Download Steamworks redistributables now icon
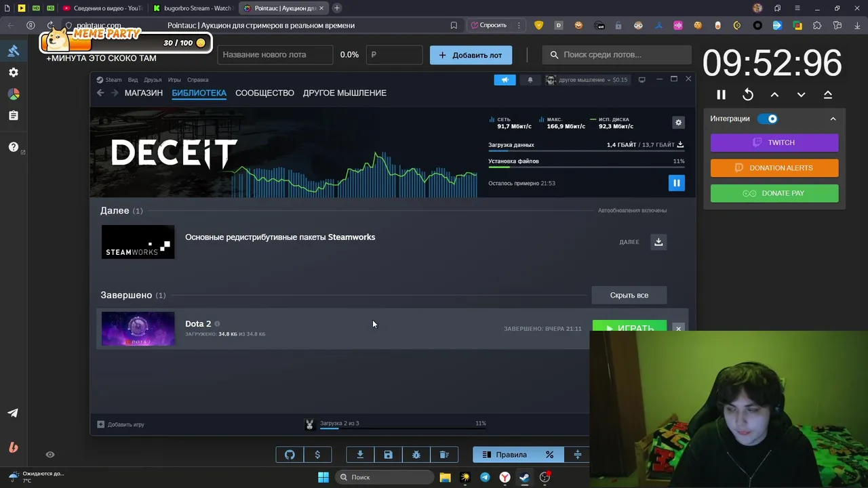 [x=658, y=242]
